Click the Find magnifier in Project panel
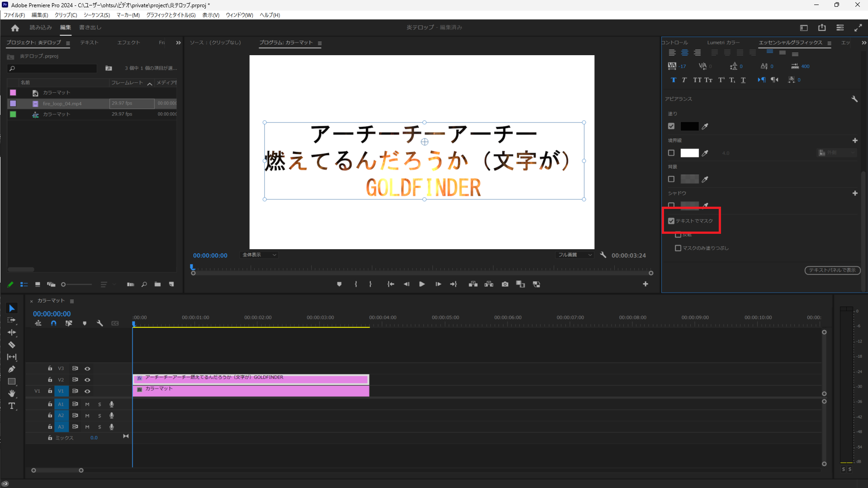The width and height of the screenshot is (868, 488). point(144,284)
